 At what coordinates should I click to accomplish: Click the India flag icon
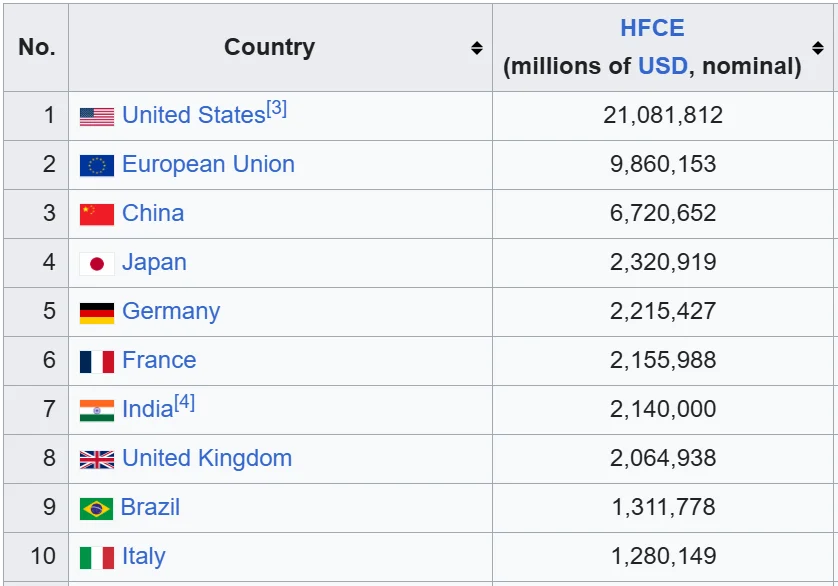[97, 411]
